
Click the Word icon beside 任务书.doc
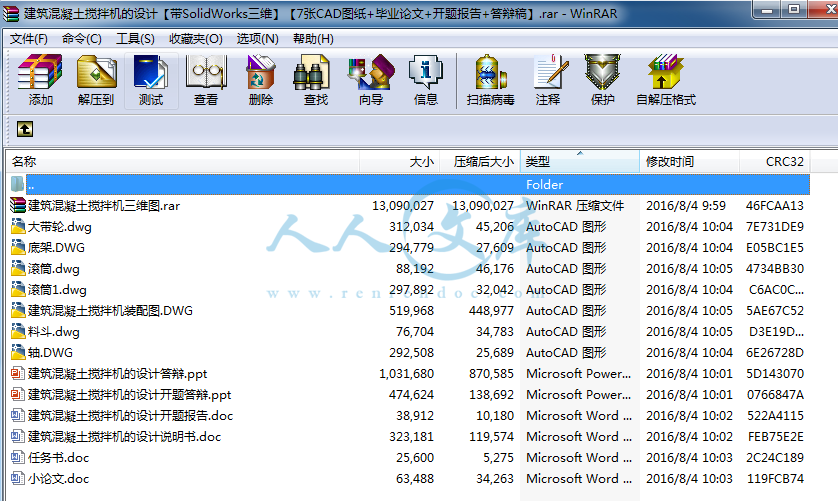pyautogui.click(x=18, y=458)
